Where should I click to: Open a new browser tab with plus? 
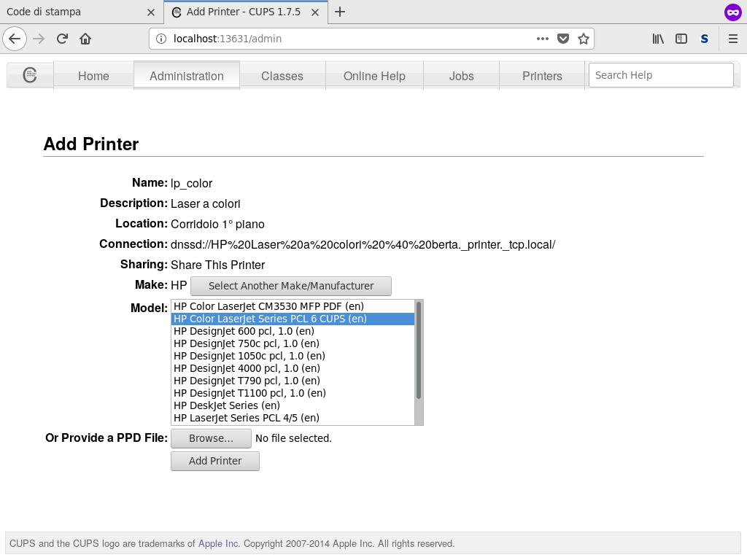[340, 12]
